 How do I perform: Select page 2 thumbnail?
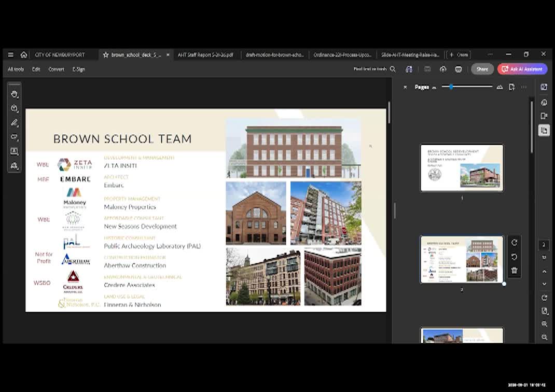coord(462,259)
